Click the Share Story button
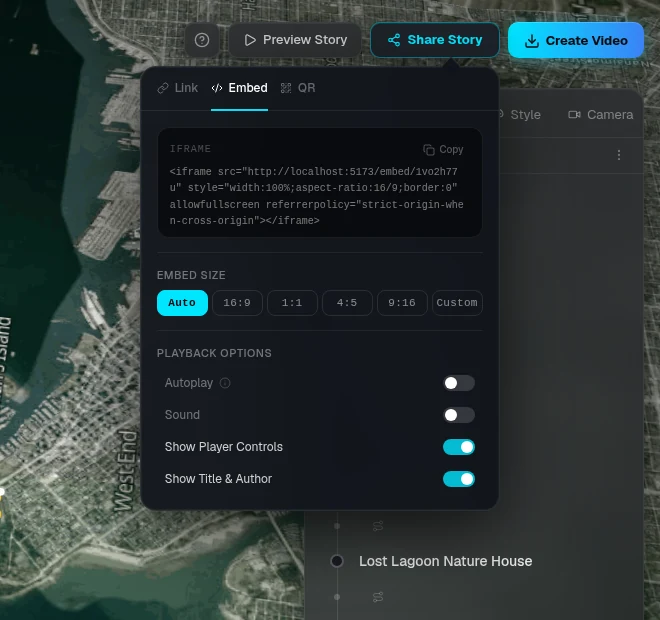Image resolution: width=660 pixels, height=620 pixels. point(435,40)
